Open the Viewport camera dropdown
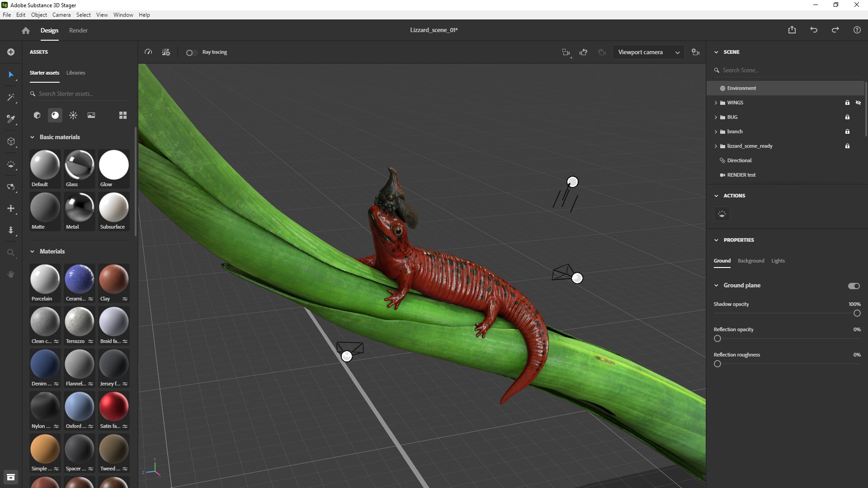Screen dimensions: 868x488 pos(648,52)
